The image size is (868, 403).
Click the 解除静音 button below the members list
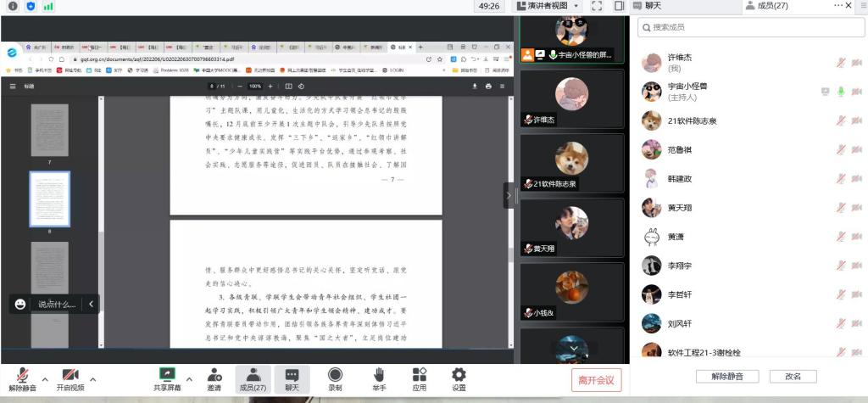[x=726, y=377]
